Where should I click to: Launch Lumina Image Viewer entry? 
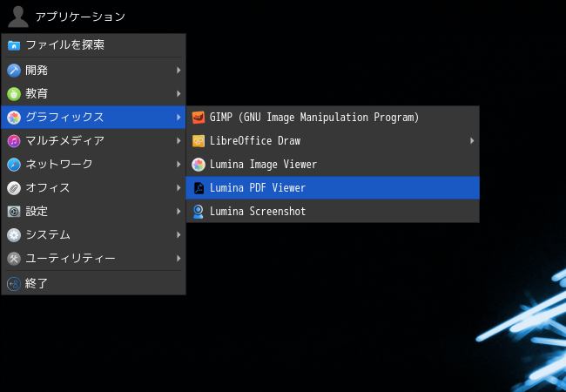click(x=333, y=165)
